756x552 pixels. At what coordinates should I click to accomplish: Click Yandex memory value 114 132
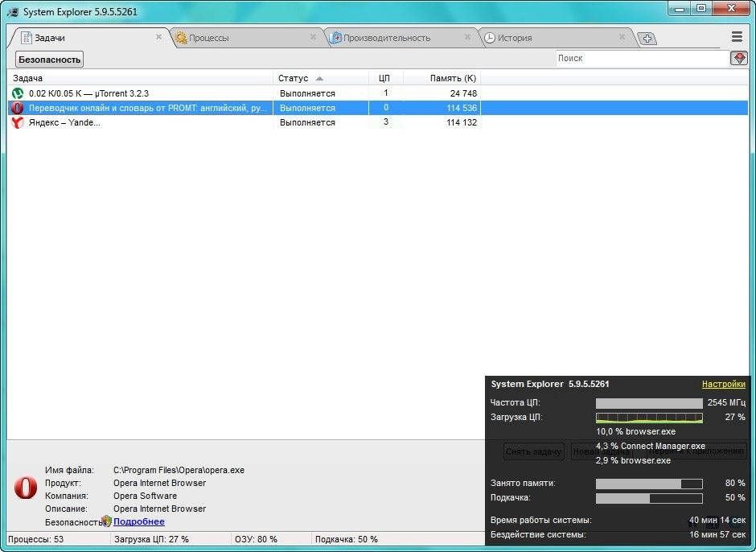point(462,122)
